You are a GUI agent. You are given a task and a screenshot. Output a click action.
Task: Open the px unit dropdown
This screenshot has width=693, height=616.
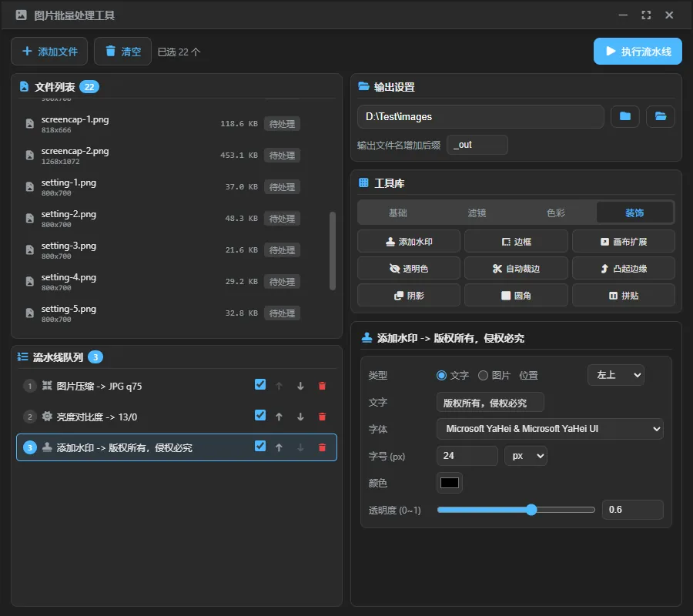(x=525, y=456)
